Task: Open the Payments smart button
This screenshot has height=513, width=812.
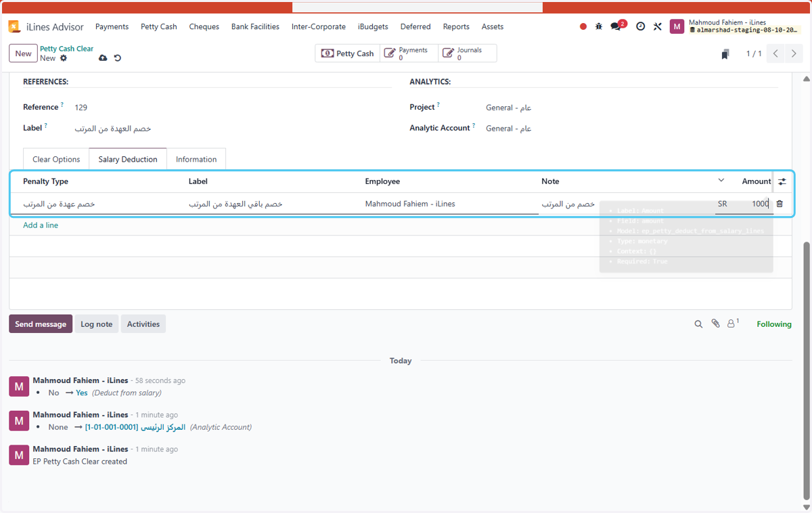Action: pos(409,53)
